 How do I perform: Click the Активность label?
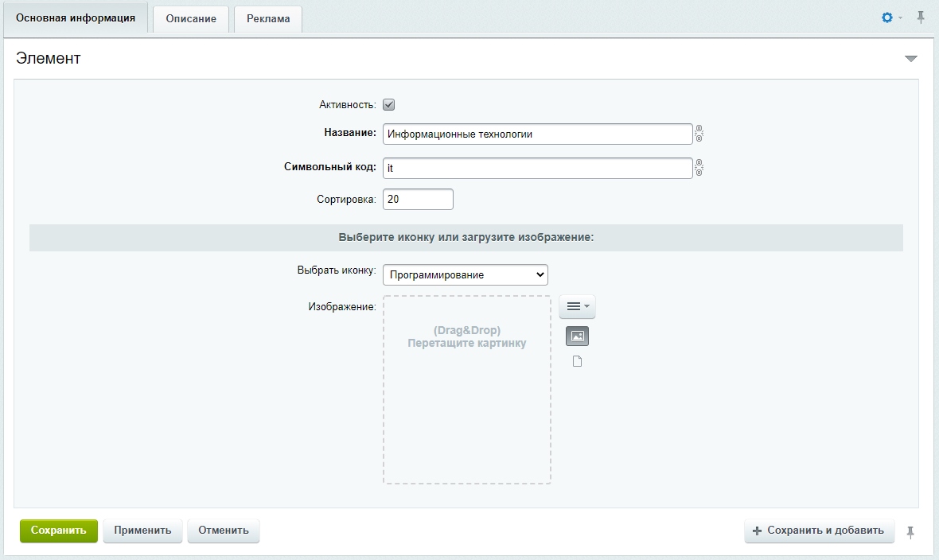(x=347, y=105)
